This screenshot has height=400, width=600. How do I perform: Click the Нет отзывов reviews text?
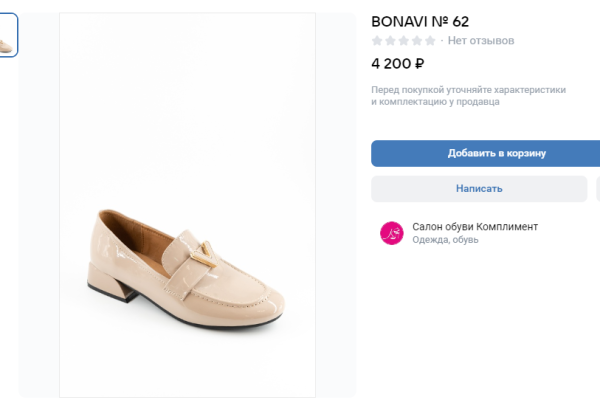coord(481,41)
